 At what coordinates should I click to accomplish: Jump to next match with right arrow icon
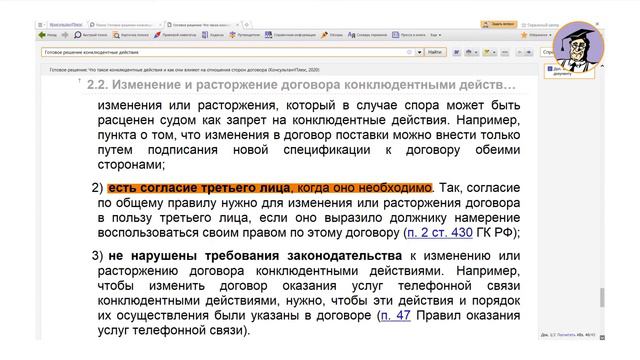tap(529, 52)
